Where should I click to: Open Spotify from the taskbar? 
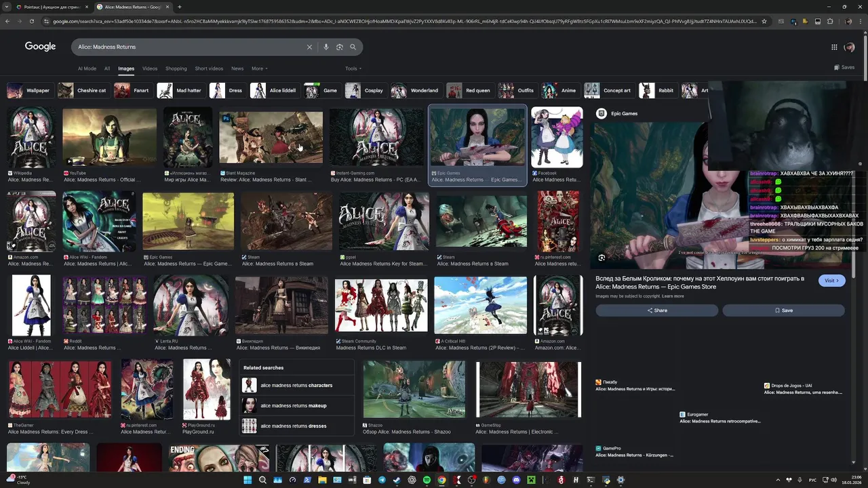[427, 480]
